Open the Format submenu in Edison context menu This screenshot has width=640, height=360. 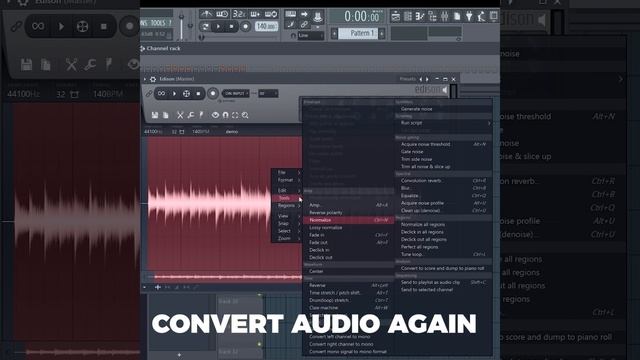pos(287,180)
